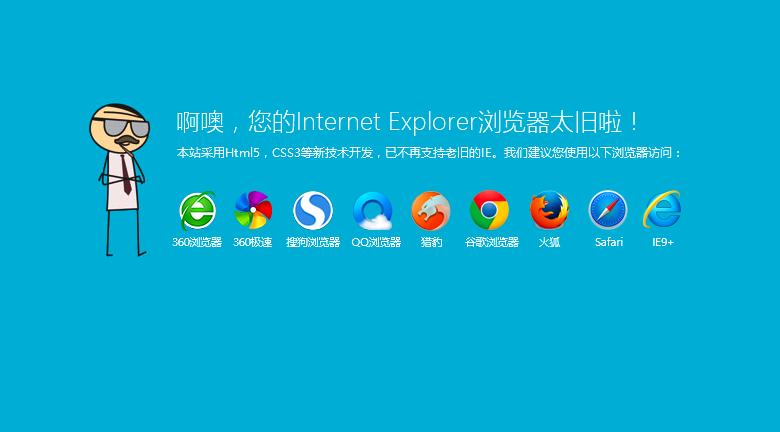Click the Internet Explorer IE9+ icon
This screenshot has height=432, width=780.
click(663, 210)
